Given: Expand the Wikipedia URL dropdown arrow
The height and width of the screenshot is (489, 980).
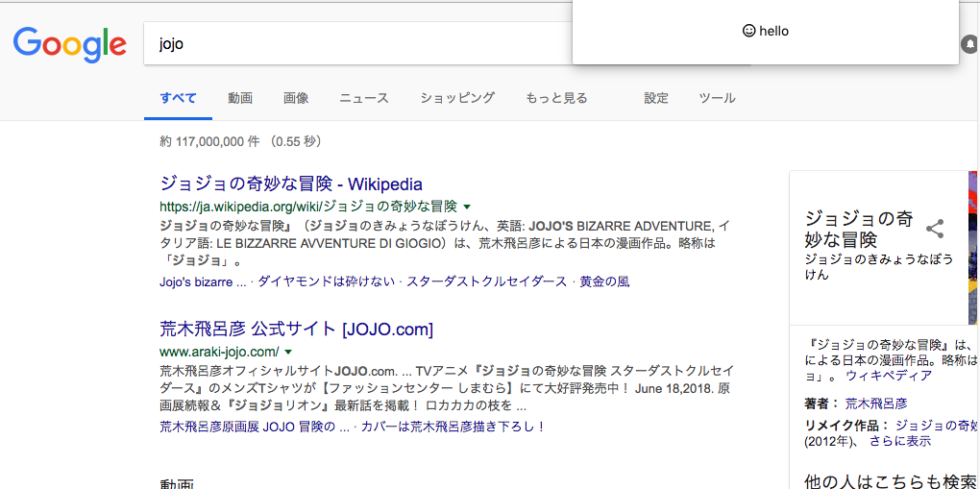Looking at the screenshot, I should 466,207.
